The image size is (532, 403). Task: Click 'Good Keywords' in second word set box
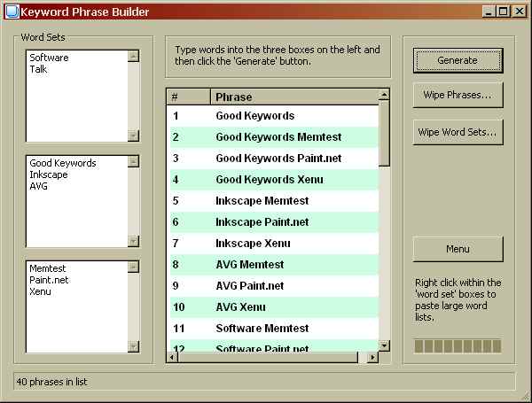[x=63, y=163]
